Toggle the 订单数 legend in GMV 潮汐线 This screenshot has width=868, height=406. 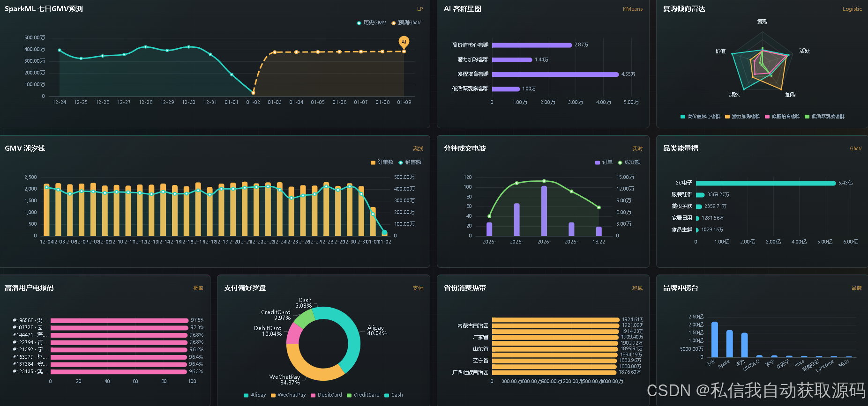(382, 162)
